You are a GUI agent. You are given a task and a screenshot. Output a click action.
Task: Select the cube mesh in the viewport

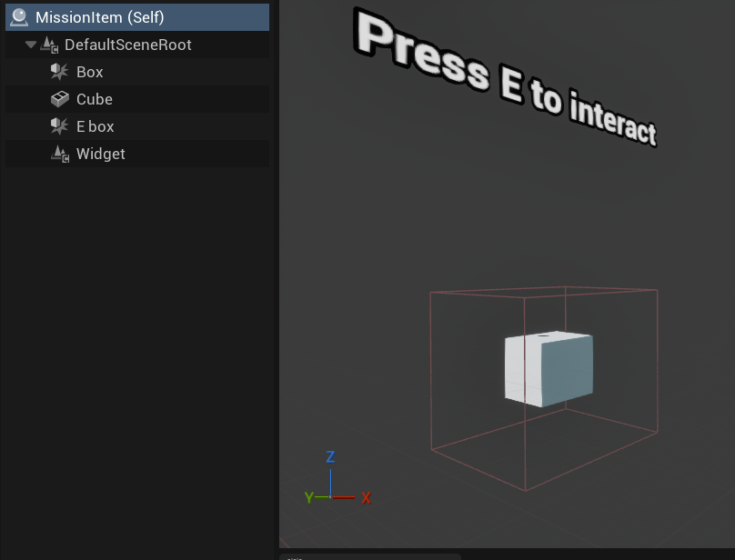[549, 369]
